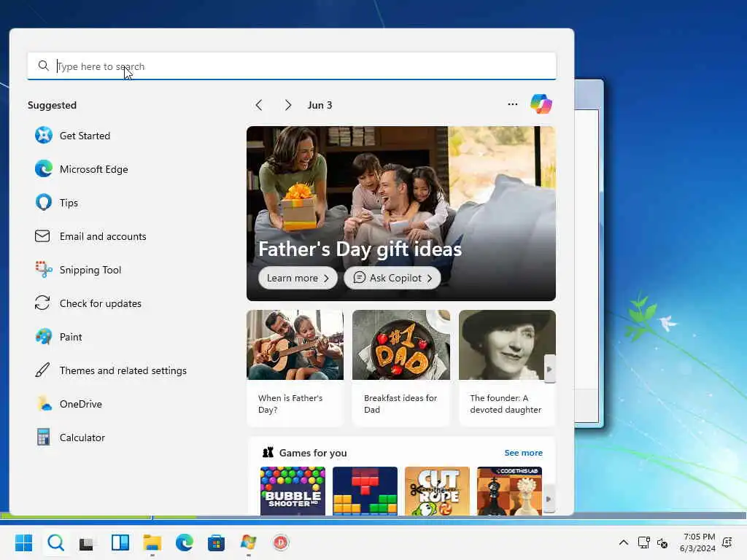Click the network icon in system tray
This screenshot has width=747, height=560.
(x=643, y=542)
